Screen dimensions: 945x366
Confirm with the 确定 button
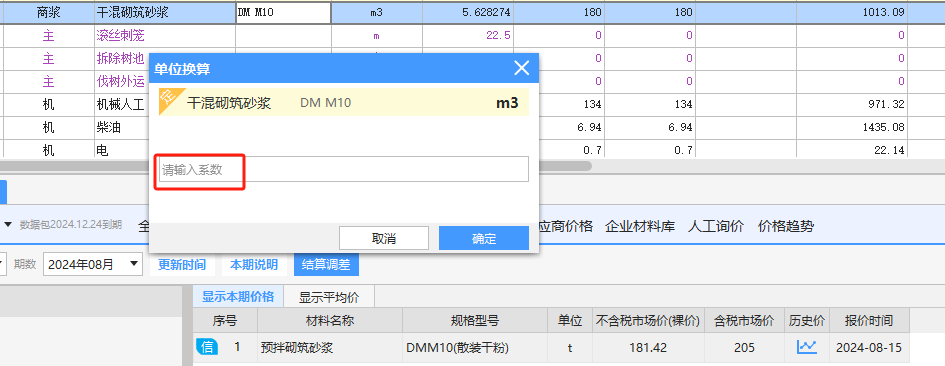pos(483,238)
